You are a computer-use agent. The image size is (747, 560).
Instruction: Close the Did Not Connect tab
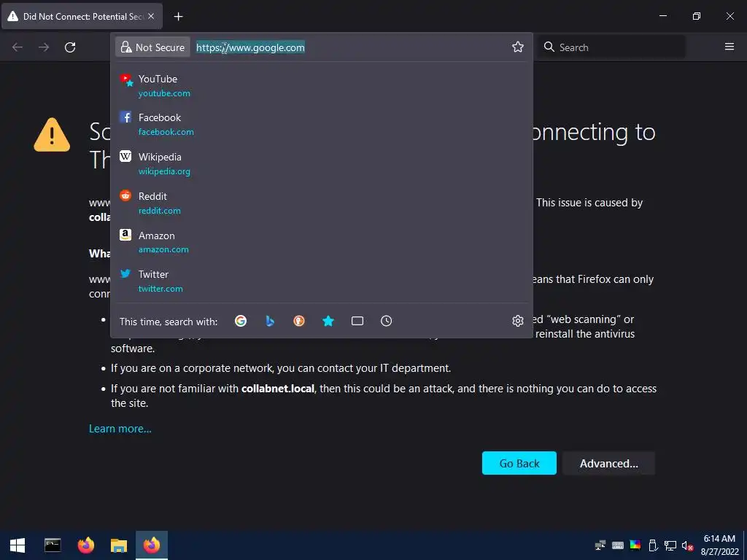tap(151, 16)
